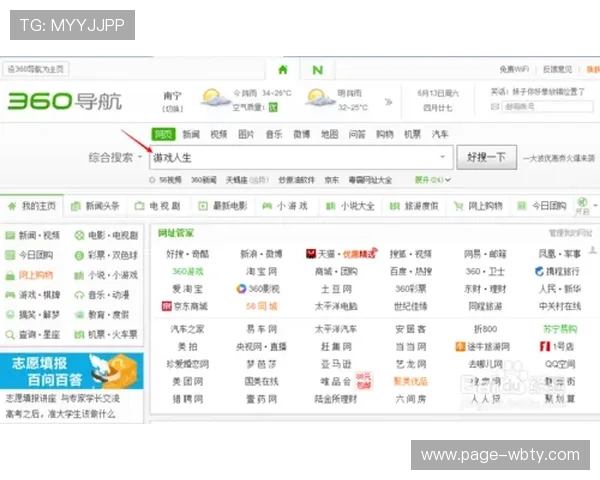Click the film reel icon beside 电影·电视剧

coord(79,235)
